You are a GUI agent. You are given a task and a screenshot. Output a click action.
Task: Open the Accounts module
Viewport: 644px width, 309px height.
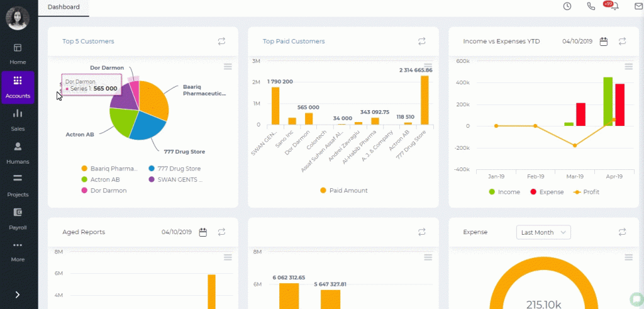click(x=18, y=87)
